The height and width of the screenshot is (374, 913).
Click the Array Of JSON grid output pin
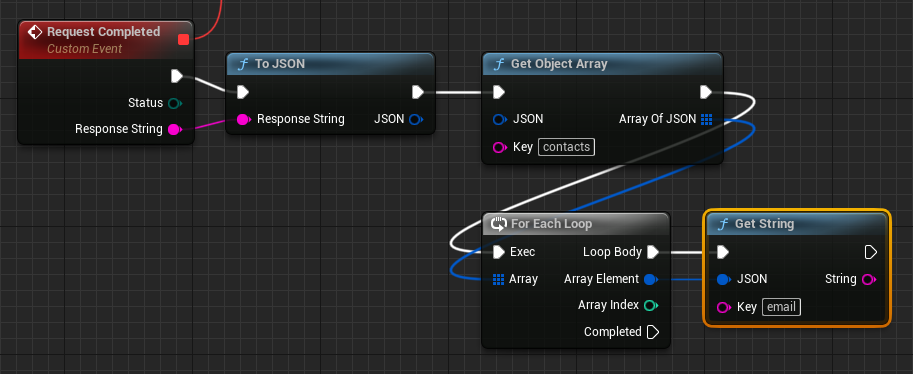click(x=706, y=119)
